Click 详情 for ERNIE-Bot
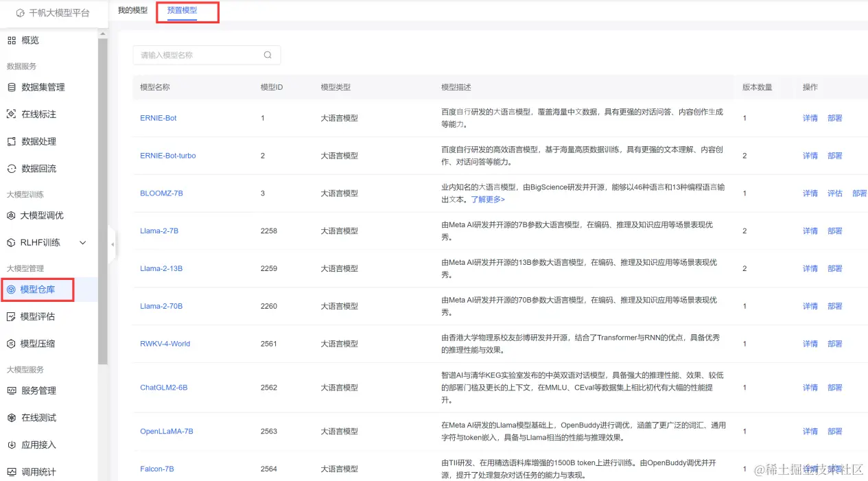Screen dimensions: 868x481 point(810,118)
